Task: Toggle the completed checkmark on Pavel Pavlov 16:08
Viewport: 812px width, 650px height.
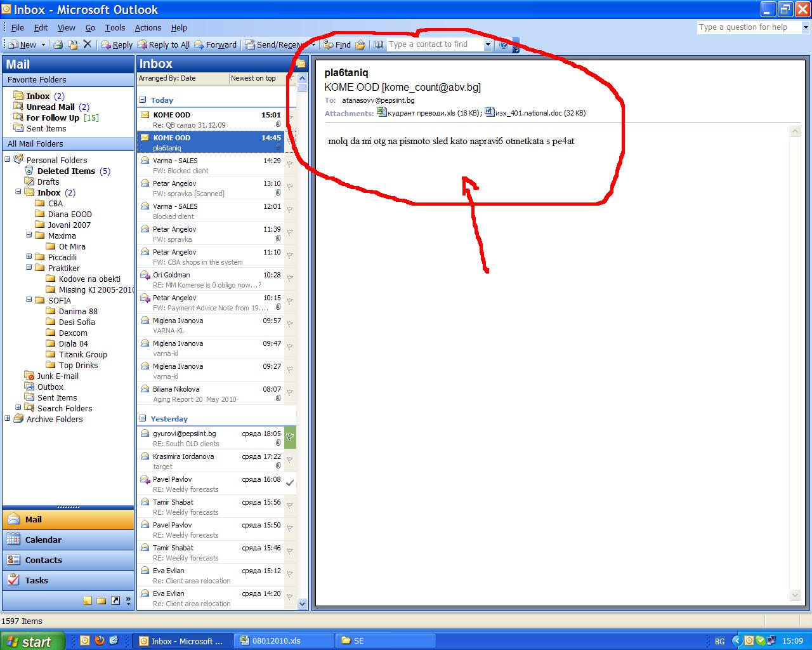Action: (290, 483)
